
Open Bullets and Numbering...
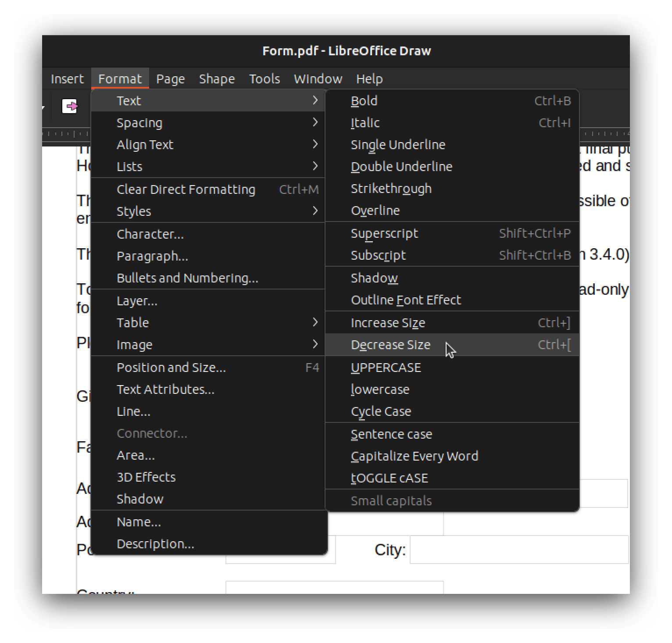[x=208, y=278]
